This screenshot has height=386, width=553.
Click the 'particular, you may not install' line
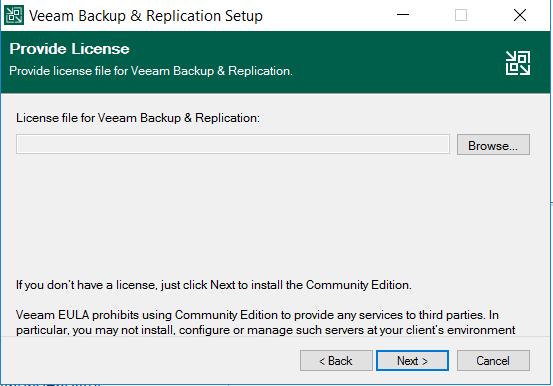266,330
